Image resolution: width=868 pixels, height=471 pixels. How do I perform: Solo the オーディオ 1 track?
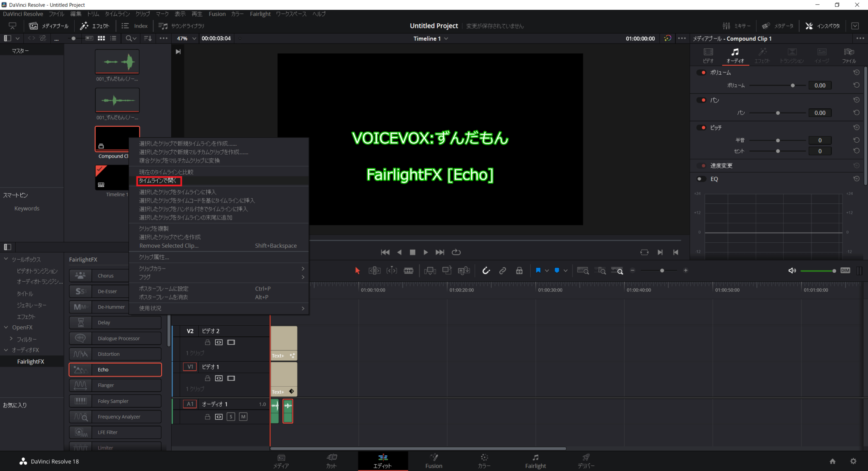[231, 416]
